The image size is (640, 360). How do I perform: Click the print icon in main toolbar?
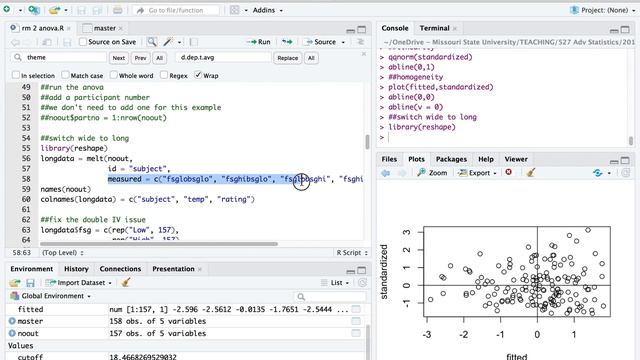click(118, 10)
